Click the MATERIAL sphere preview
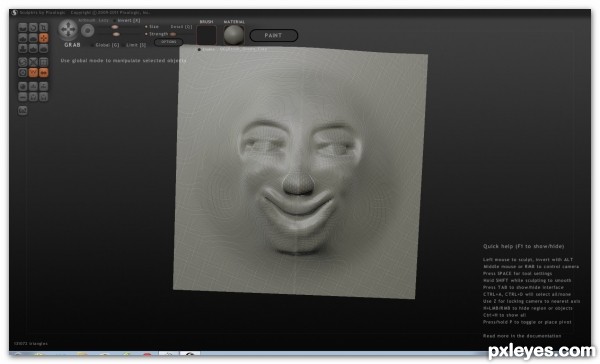The width and height of the screenshot is (600, 364). click(234, 35)
